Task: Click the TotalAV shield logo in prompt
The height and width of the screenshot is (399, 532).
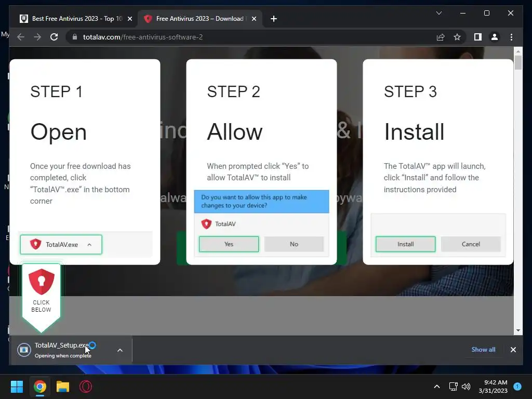Action: [206, 224]
